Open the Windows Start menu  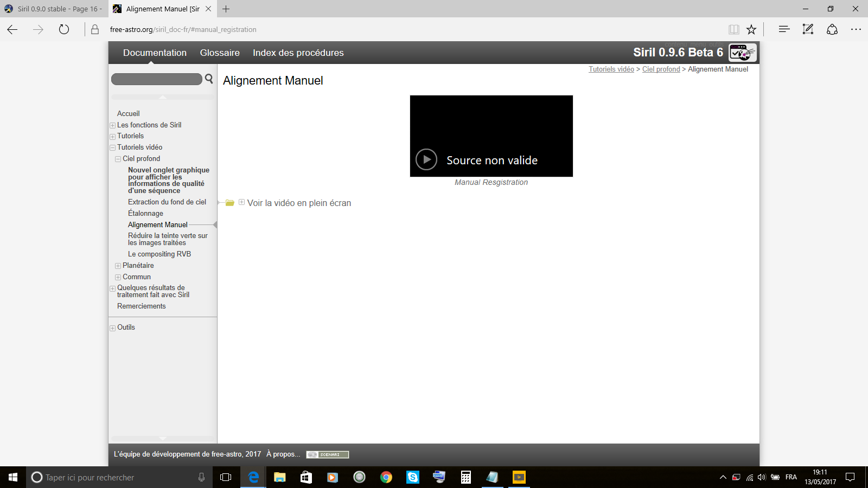pos(13,477)
